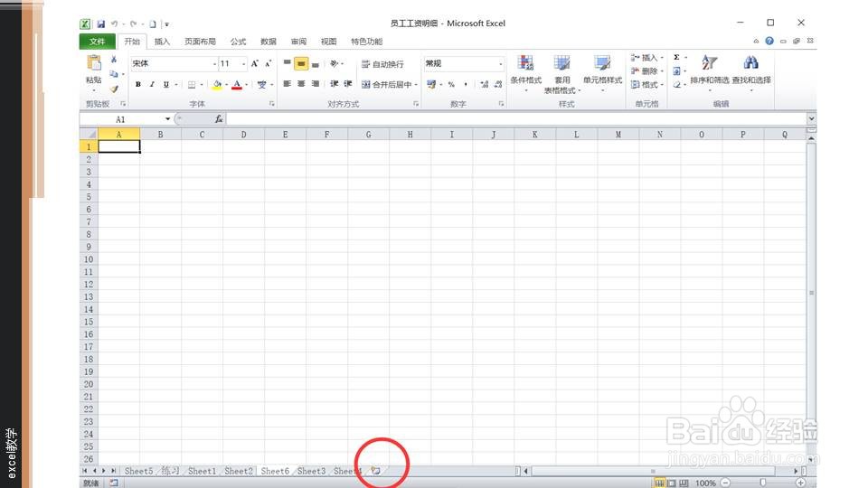Screen dimensions: 868x488
Task: Click the Insert Function fx icon
Action: 219,119
